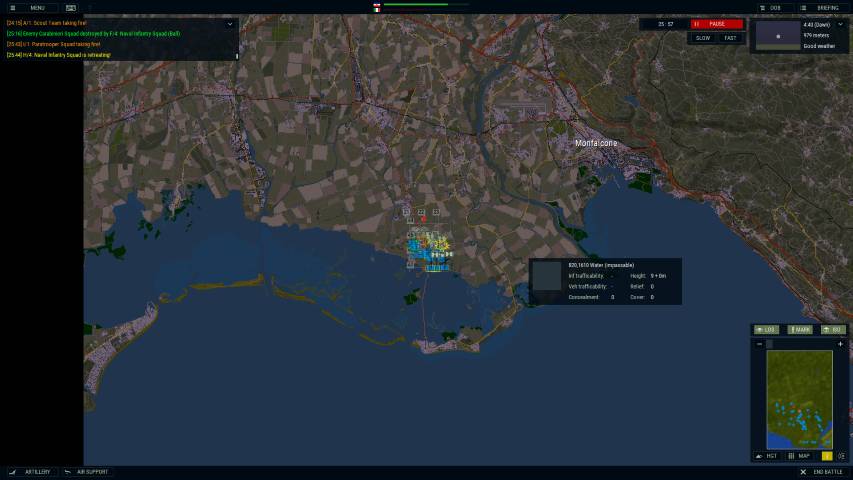
Task: Pause the battle simulation
Action: [716, 24]
